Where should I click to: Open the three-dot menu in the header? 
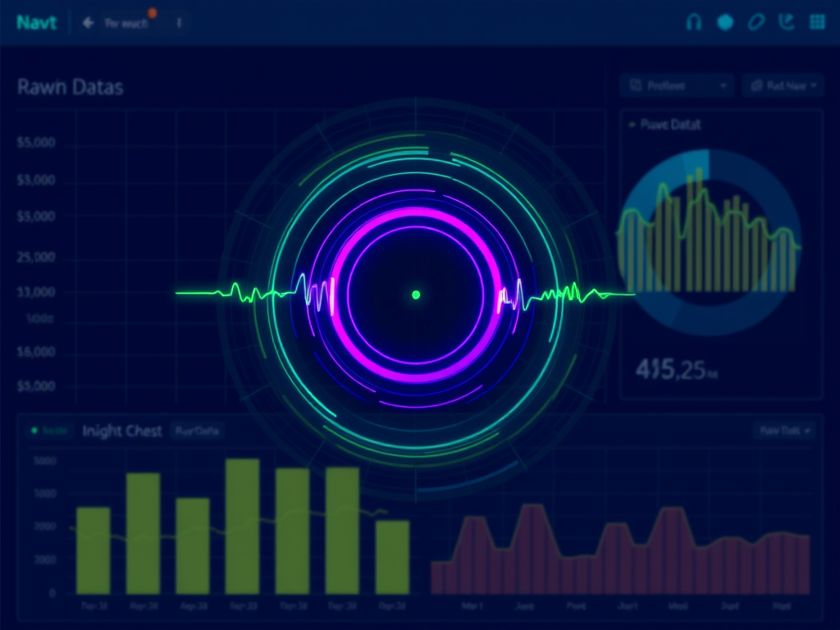[179, 23]
